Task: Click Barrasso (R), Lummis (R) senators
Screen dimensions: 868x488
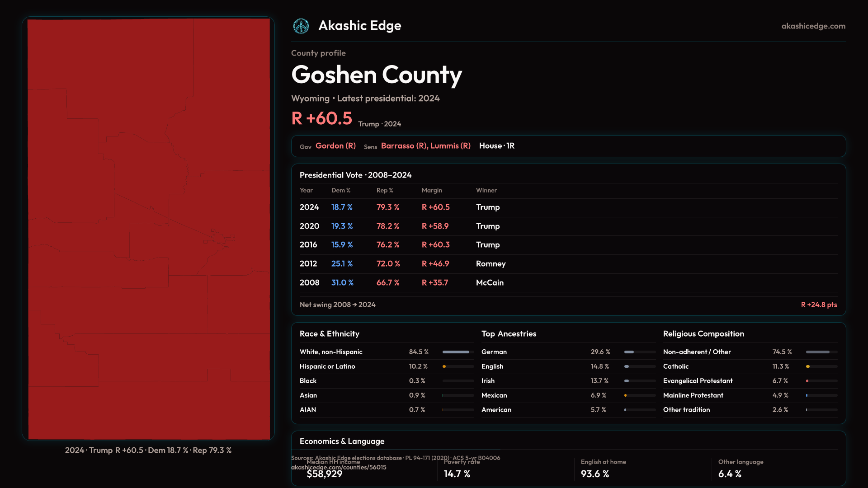Action: [425, 146]
